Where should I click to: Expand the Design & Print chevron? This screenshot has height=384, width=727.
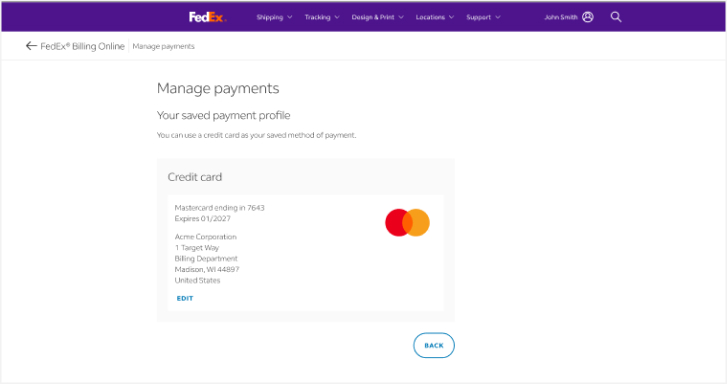click(x=401, y=17)
